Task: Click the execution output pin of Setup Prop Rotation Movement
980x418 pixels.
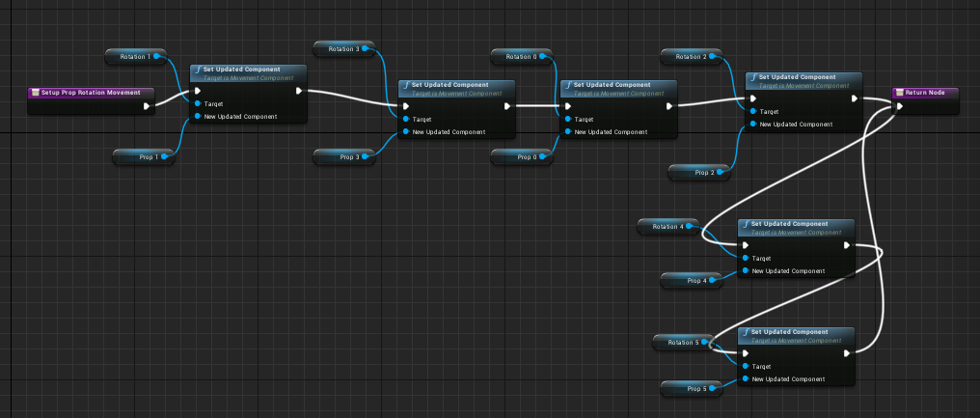Action: pos(147,106)
